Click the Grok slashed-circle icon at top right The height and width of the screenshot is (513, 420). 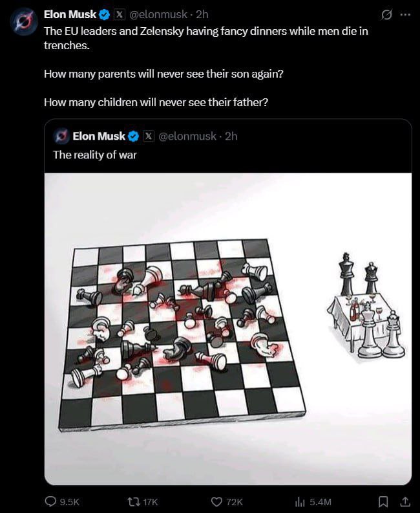point(386,15)
